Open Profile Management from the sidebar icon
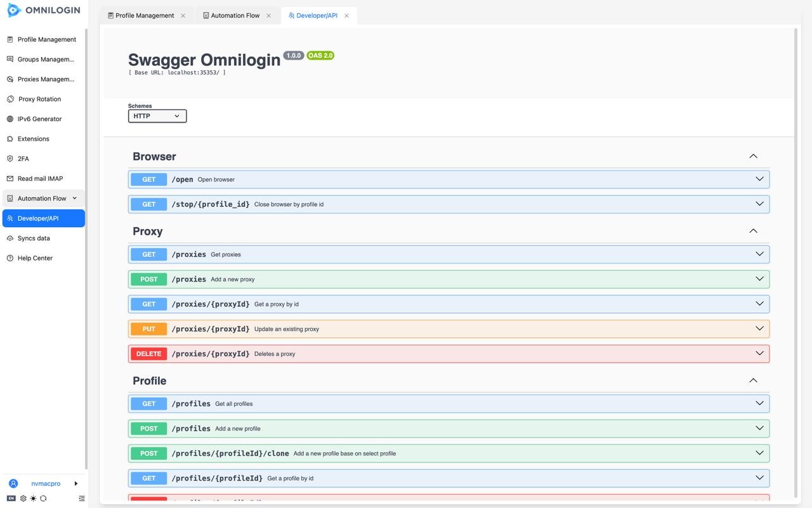Screen dimensions: 812x508 [x=10, y=39]
